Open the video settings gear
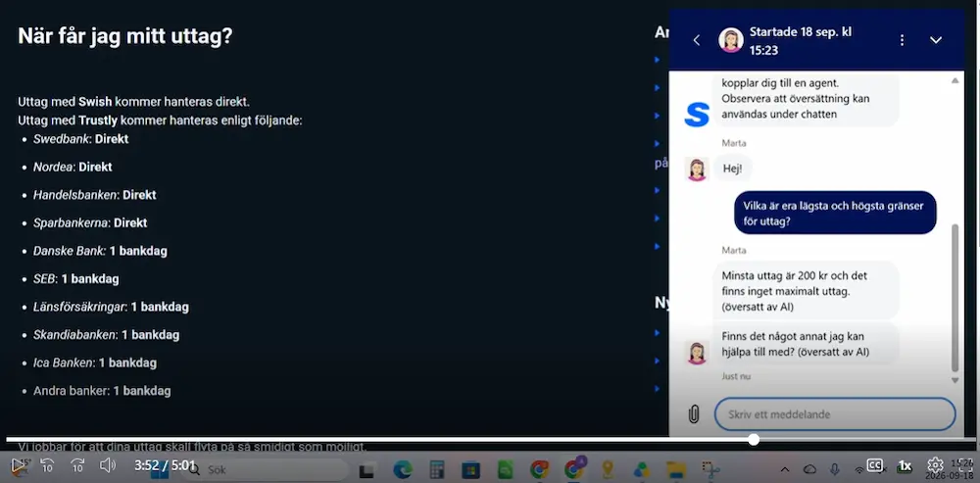Viewport: 980px width, 483px height. coord(935,465)
